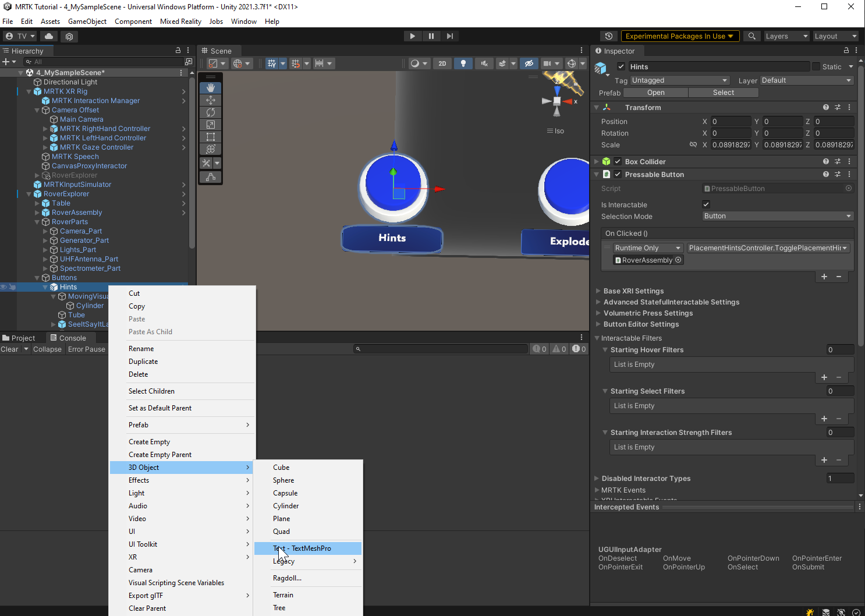This screenshot has width=865, height=616.
Task: Select the Scale tool
Action: 210,125
